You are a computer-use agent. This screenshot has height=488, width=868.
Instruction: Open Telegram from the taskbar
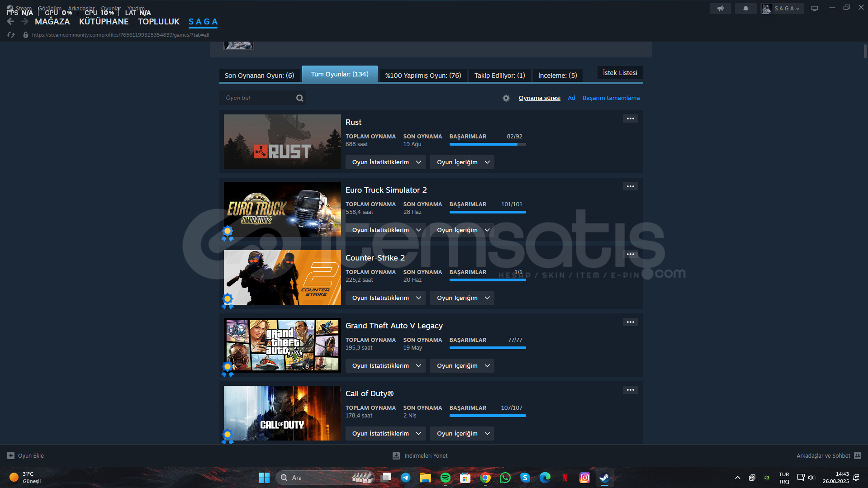(406, 478)
